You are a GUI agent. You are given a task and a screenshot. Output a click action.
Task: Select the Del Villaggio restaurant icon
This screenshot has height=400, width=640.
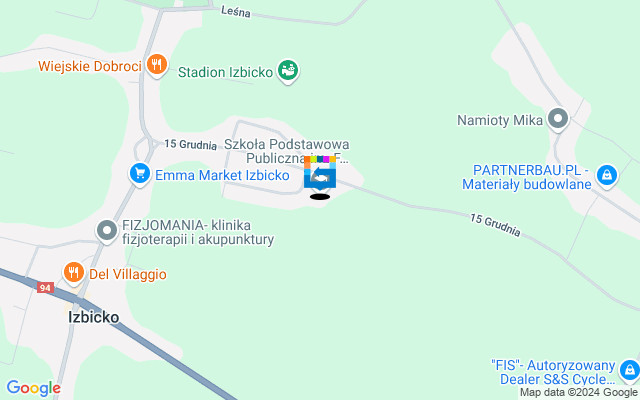(74, 273)
